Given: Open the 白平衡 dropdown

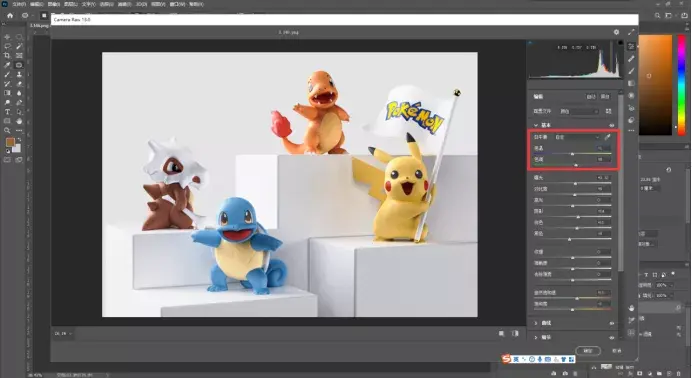Looking at the screenshot, I should point(578,137).
